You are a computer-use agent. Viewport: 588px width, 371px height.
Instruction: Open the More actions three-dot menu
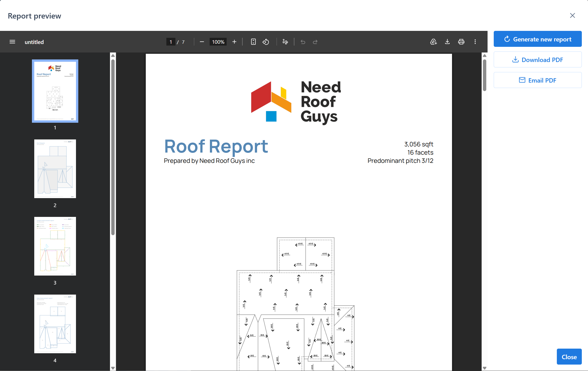[x=475, y=42]
